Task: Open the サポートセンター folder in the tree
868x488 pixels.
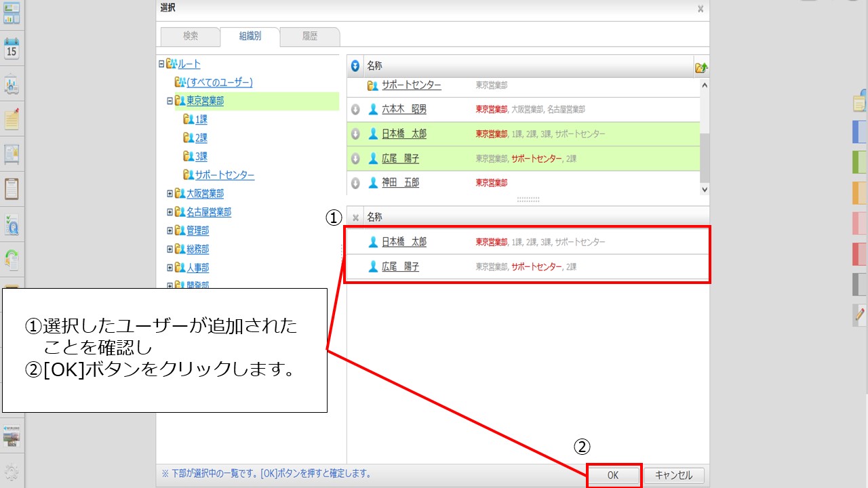Action: coord(224,176)
